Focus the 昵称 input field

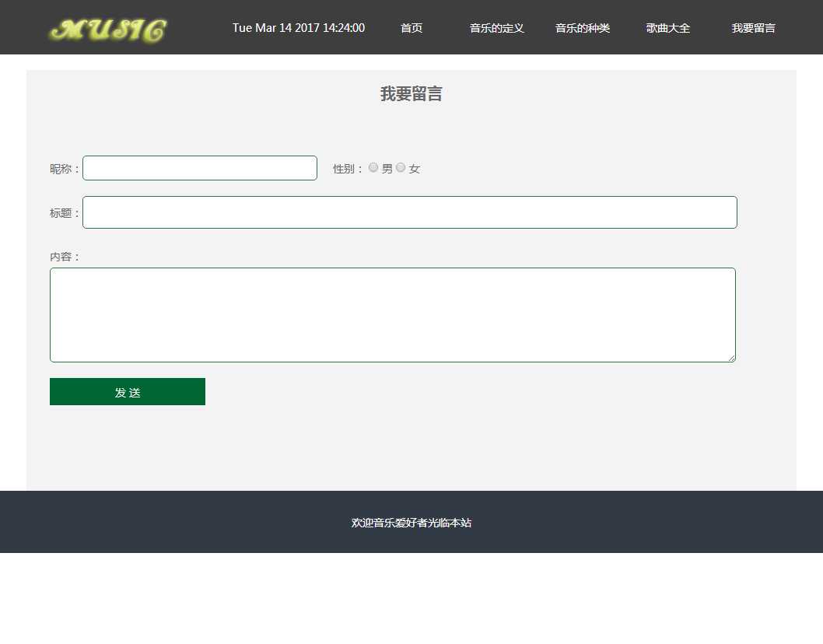pos(200,168)
